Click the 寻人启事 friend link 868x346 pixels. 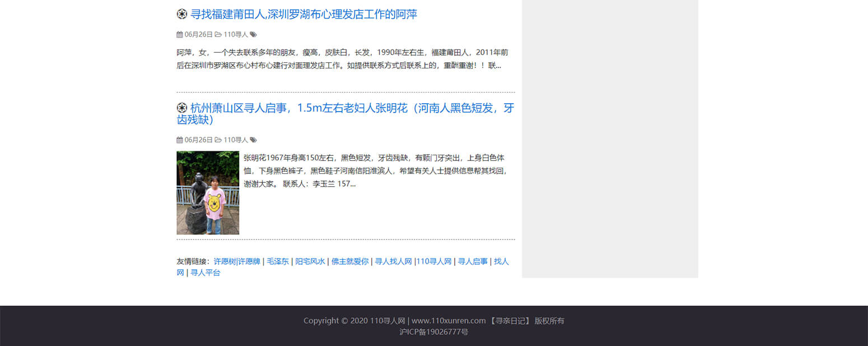point(473,261)
